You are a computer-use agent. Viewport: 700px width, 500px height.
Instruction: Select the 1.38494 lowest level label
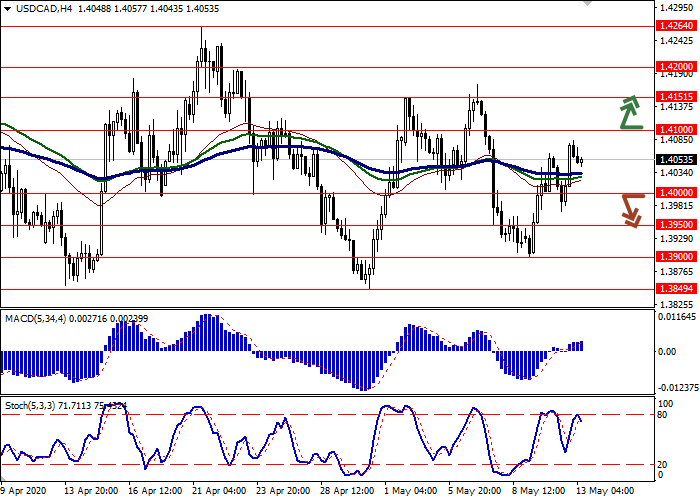(676, 290)
